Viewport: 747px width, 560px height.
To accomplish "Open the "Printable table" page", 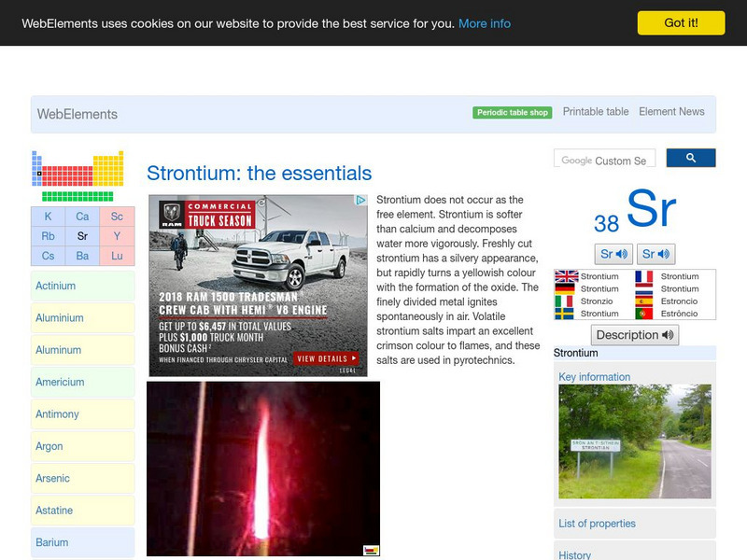I will tap(597, 111).
